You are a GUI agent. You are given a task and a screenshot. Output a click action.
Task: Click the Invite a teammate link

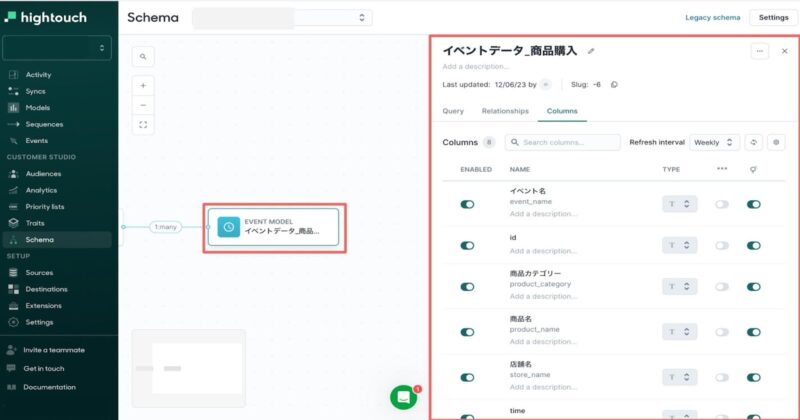click(x=54, y=350)
